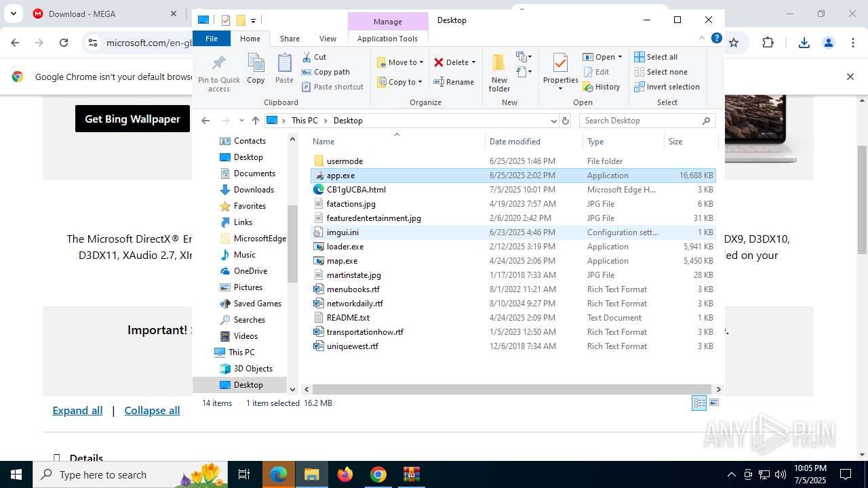Open Microsoft Edge from taskbar
Image resolution: width=868 pixels, height=488 pixels.
point(279,474)
